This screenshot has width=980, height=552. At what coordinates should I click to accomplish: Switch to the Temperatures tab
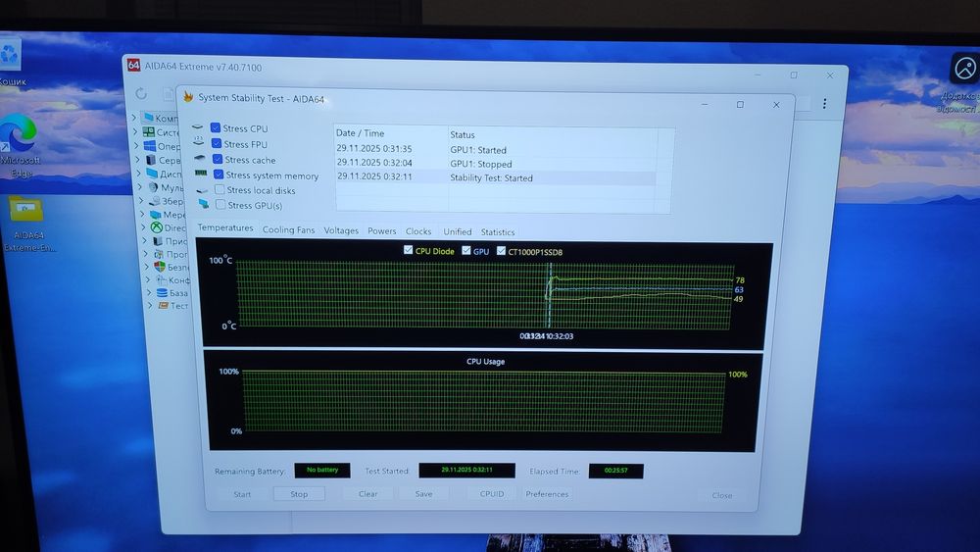[225, 227]
